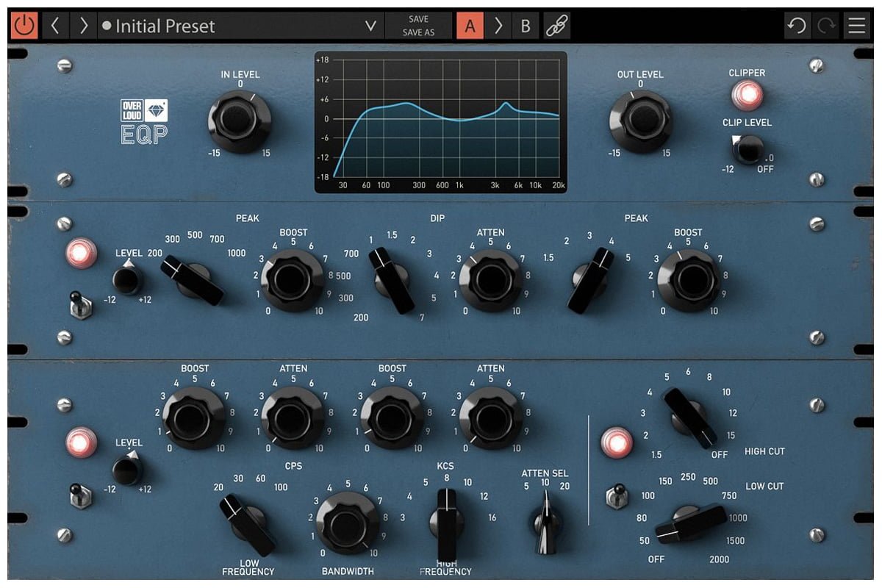This screenshot has height=588, width=882.
Task: Click the KCS HIGH FREQUENCY selector
Action: coord(446,524)
